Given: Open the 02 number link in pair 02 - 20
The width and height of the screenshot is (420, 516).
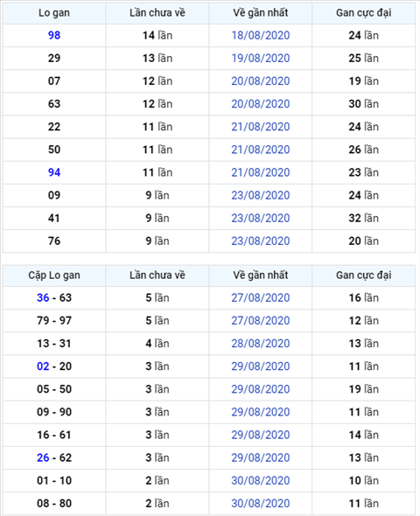Looking at the screenshot, I should pyautogui.click(x=43, y=366).
